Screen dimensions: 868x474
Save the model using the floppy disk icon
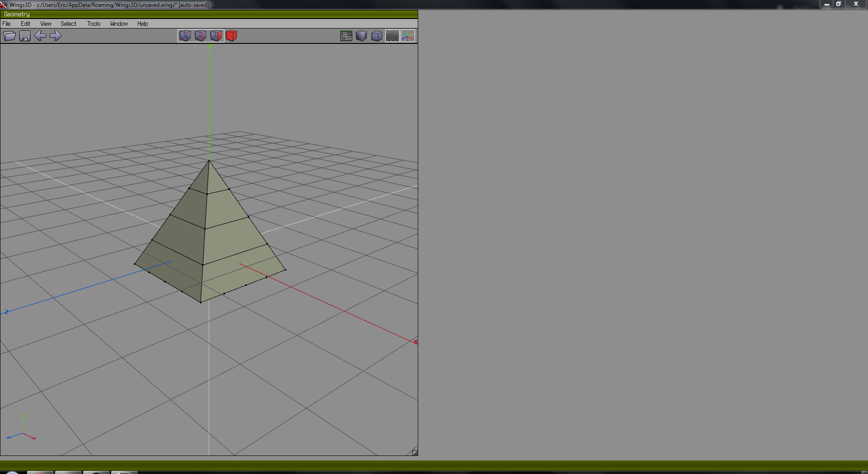tap(25, 36)
